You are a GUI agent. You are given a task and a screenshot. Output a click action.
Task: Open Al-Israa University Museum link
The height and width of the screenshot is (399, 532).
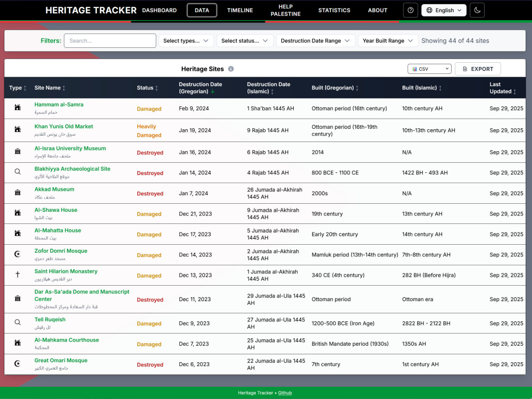click(x=70, y=148)
